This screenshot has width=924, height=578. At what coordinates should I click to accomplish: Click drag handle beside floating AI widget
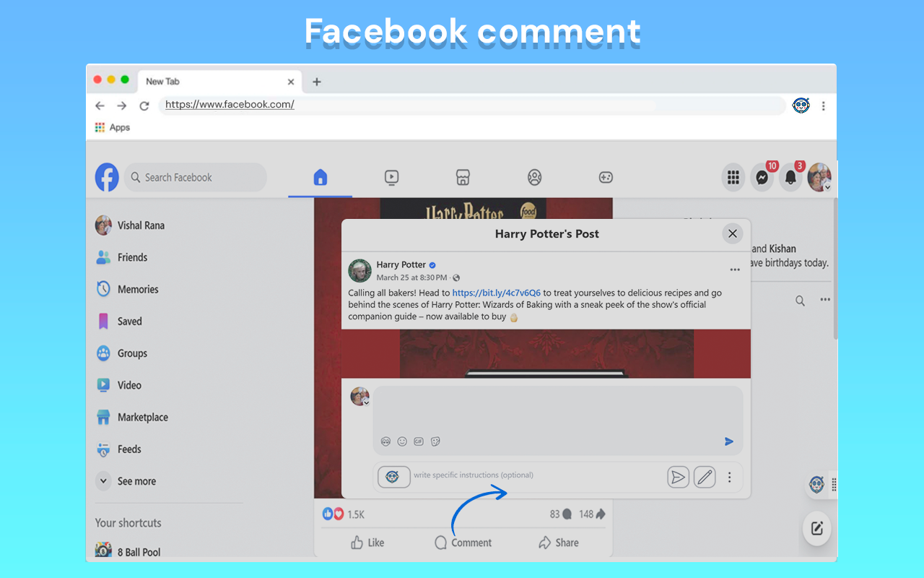(834, 485)
